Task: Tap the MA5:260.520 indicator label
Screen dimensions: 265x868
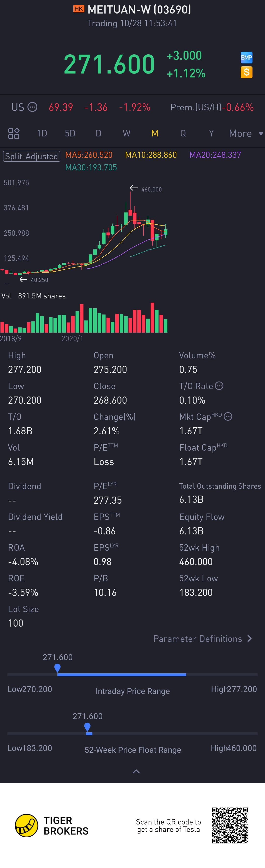Action: [89, 155]
